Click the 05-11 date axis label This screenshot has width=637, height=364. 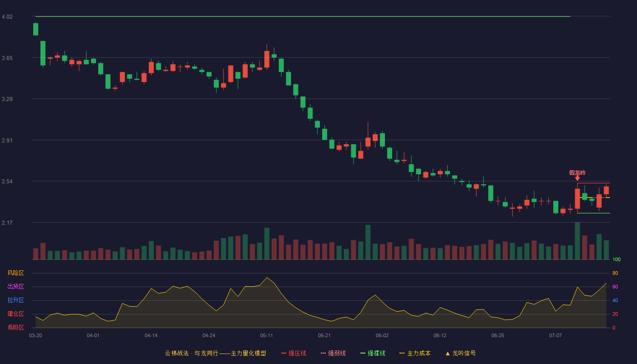(267, 335)
